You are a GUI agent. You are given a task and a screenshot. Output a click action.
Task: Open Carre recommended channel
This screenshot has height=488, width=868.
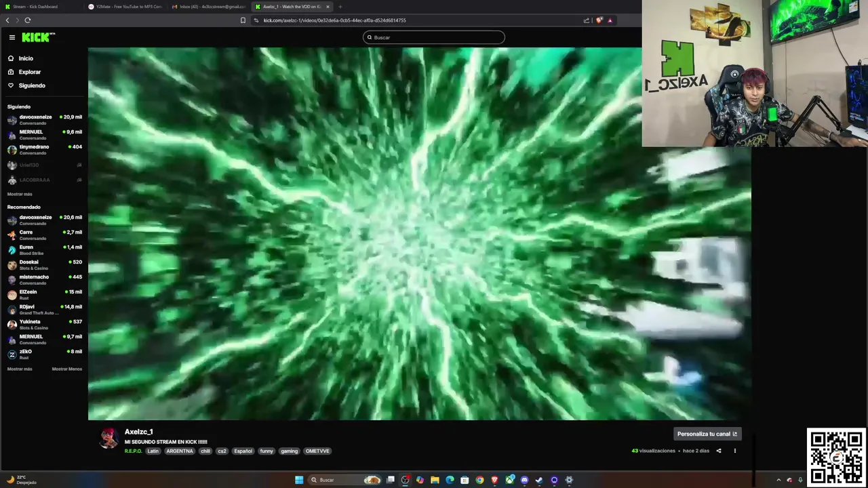[44, 235]
